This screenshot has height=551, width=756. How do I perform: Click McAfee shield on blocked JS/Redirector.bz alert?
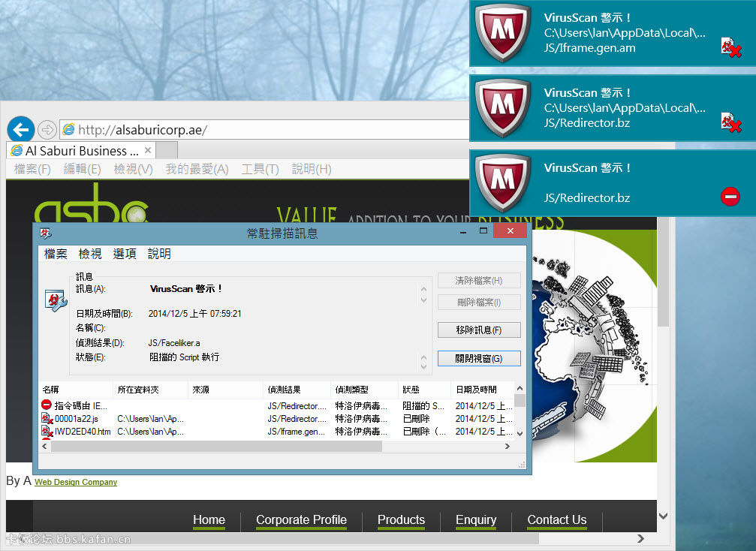[503, 183]
